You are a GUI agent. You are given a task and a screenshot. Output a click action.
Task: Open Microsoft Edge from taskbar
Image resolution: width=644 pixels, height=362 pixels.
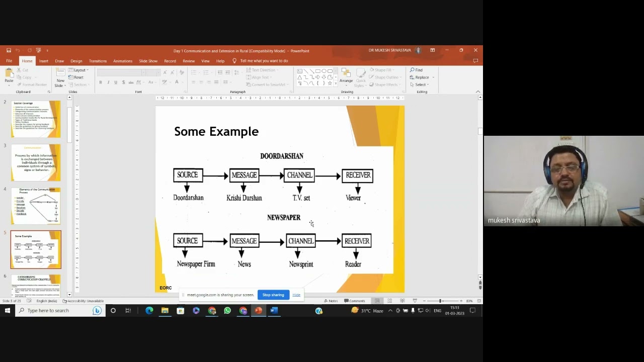[149, 310]
